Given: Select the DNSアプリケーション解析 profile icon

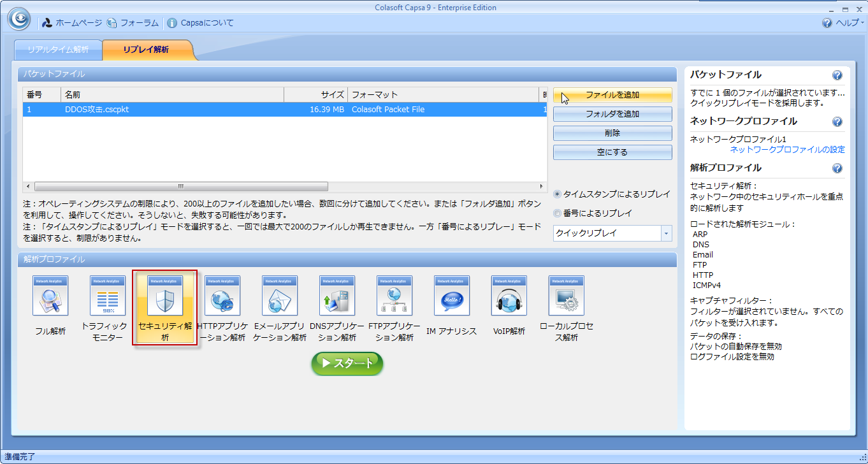Looking at the screenshot, I should tap(336, 296).
